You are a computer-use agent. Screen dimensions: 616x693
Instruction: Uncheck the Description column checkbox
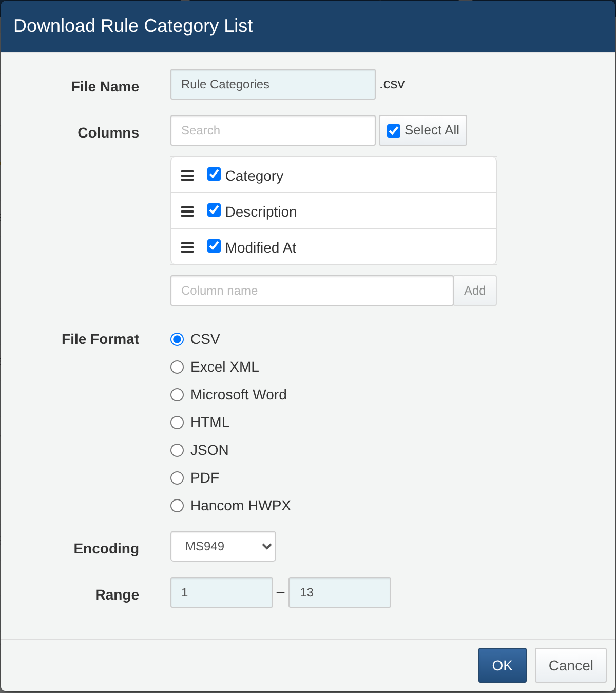[214, 210]
